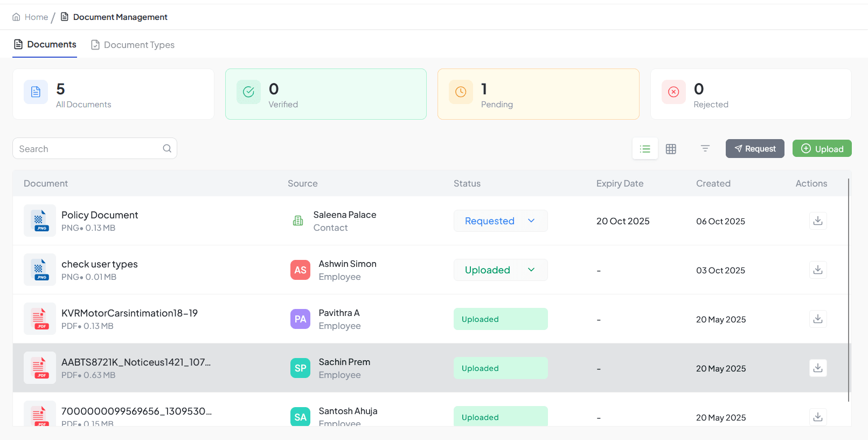Click into the Search field
Image resolution: width=868 pixels, height=440 pixels.
(x=89, y=149)
